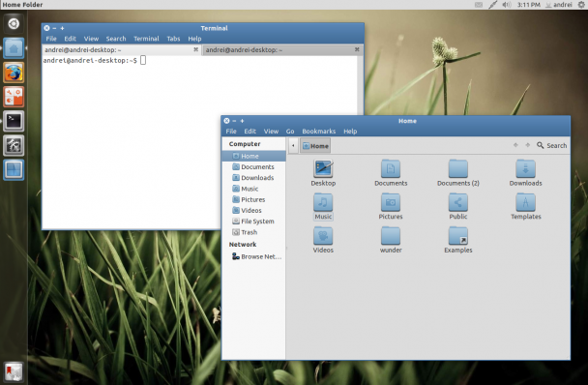Open the Bookmarks menu in file manager

(318, 132)
